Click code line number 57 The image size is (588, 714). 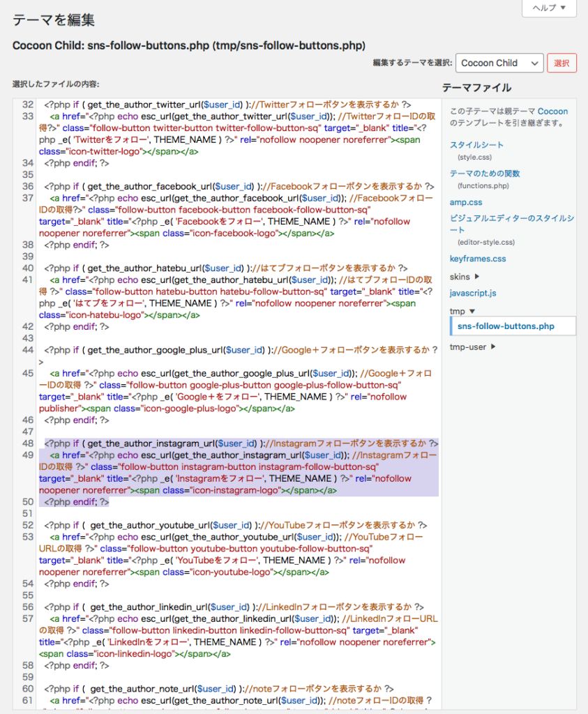coord(28,618)
